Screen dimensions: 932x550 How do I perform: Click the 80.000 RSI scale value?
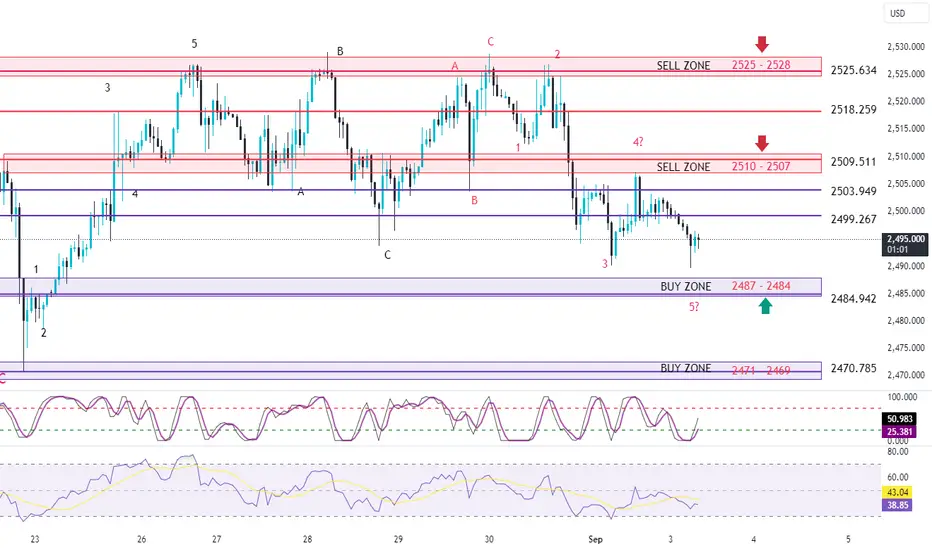click(898, 451)
